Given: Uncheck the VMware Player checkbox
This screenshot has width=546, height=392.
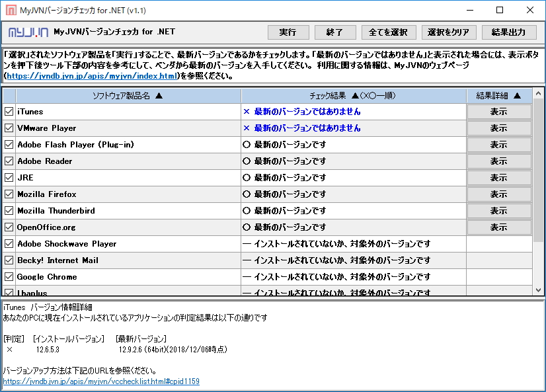Looking at the screenshot, I should [x=9, y=128].
